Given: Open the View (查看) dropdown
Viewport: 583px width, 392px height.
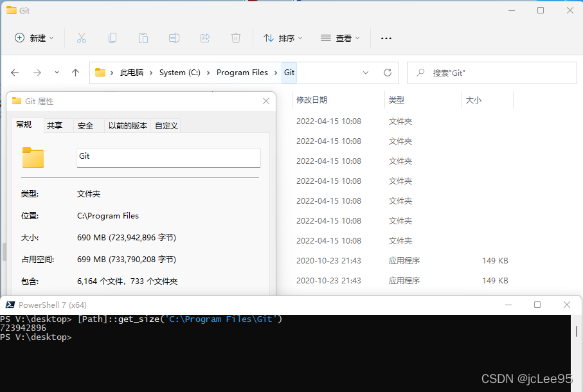Looking at the screenshot, I should [340, 38].
